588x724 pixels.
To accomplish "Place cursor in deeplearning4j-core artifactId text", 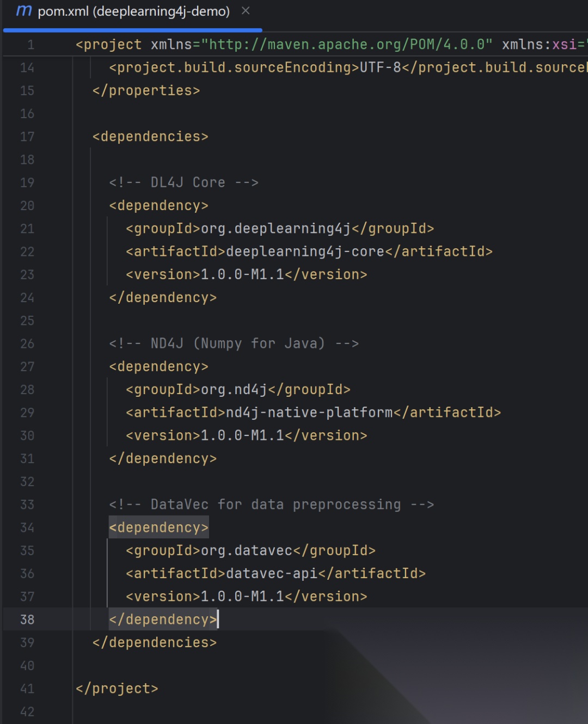I will click(305, 251).
